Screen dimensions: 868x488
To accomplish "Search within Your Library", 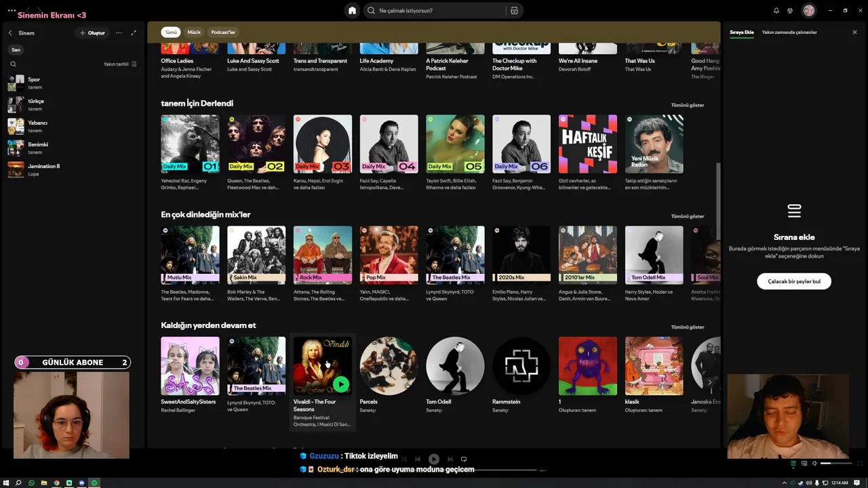I will pyautogui.click(x=13, y=64).
